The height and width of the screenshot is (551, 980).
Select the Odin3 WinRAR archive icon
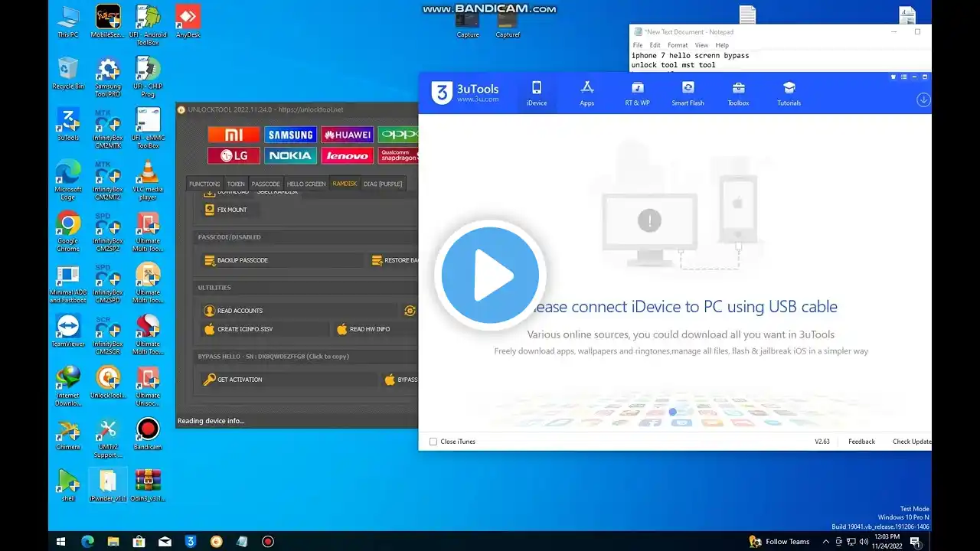tap(148, 485)
